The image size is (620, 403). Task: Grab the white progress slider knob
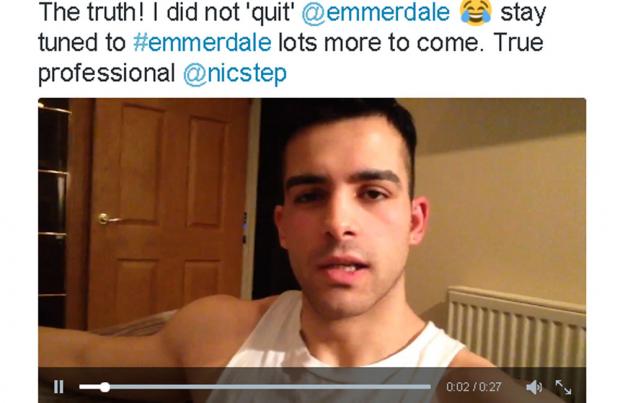pos(105,387)
